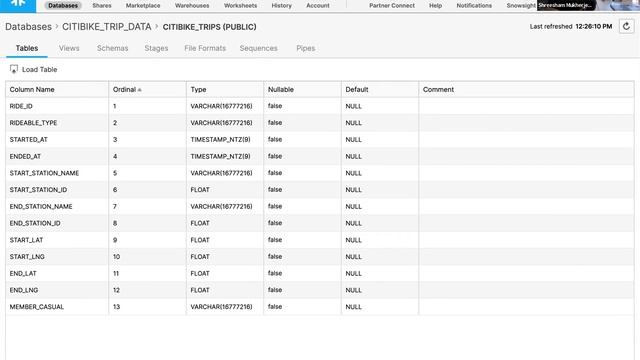
Task: Select the RIDE_ID row
Action: point(320,106)
